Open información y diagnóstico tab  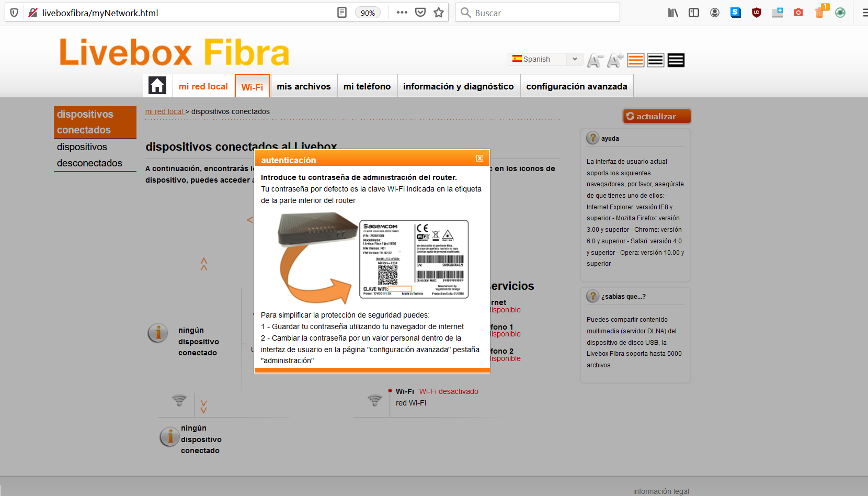pos(459,86)
